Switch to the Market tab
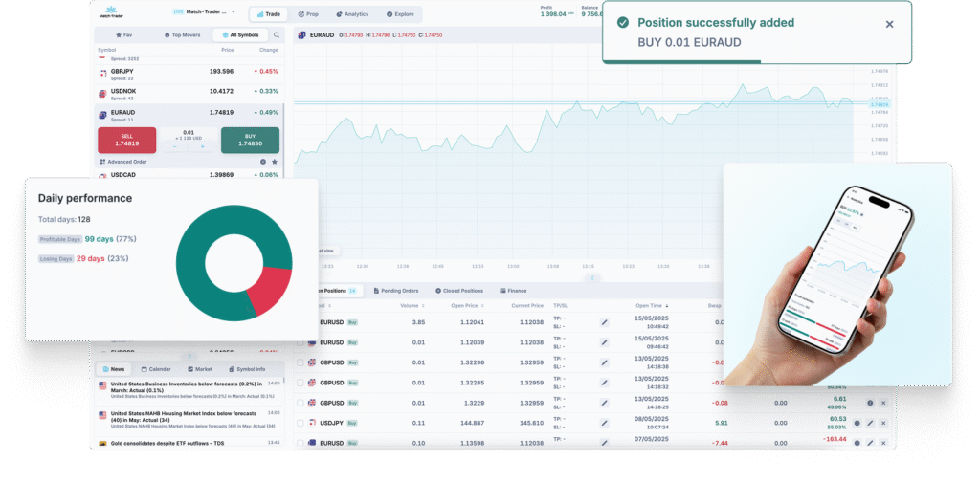This screenshot has width=980, height=483. [x=200, y=369]
